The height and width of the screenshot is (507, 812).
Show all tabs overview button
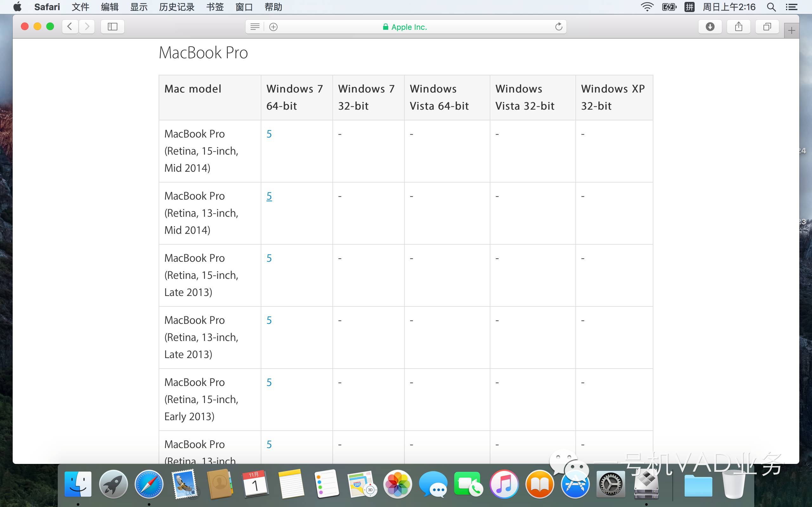point(767,27)
